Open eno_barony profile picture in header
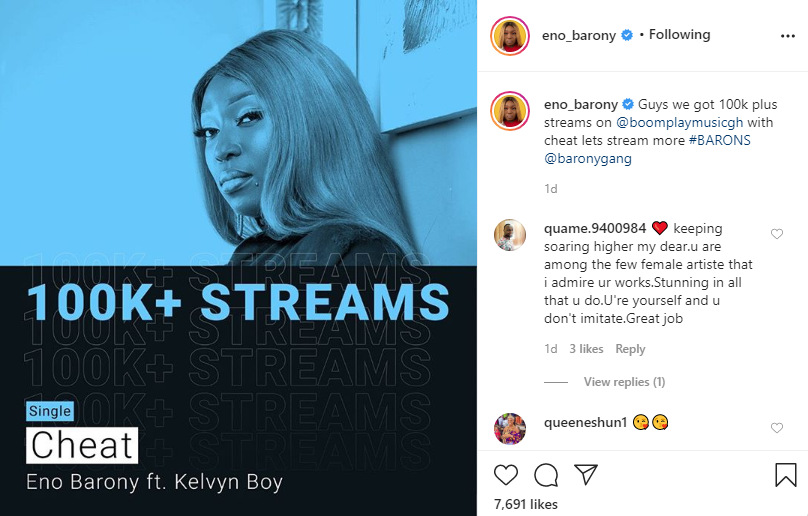The height and width of the screenshot is (516, 808). (509, 36)
